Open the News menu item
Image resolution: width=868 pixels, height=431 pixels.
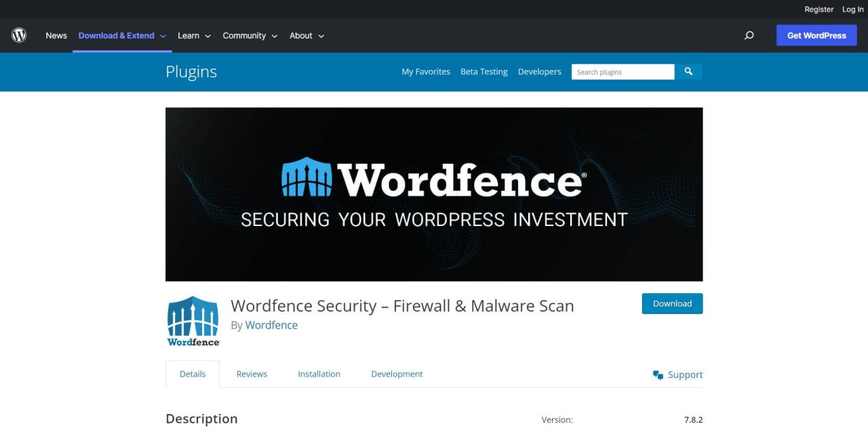pos(56,35)
